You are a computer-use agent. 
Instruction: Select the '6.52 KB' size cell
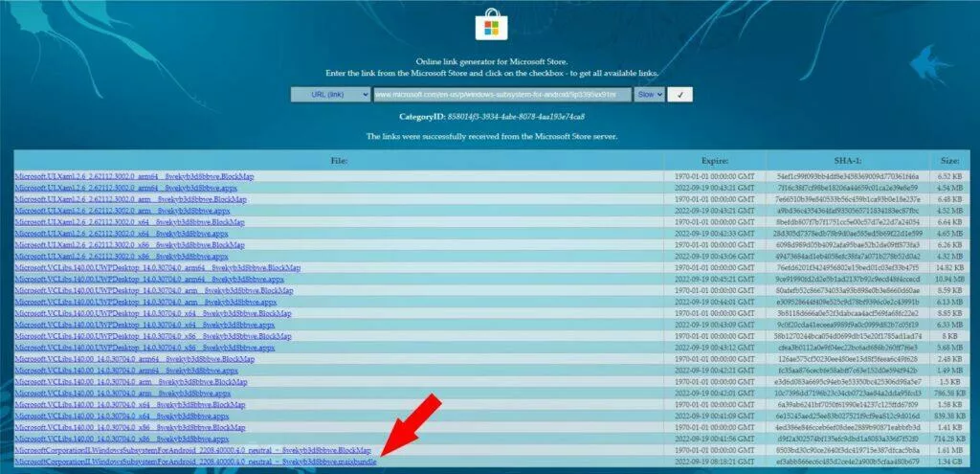pyautogui.click(x=950, y=176)
